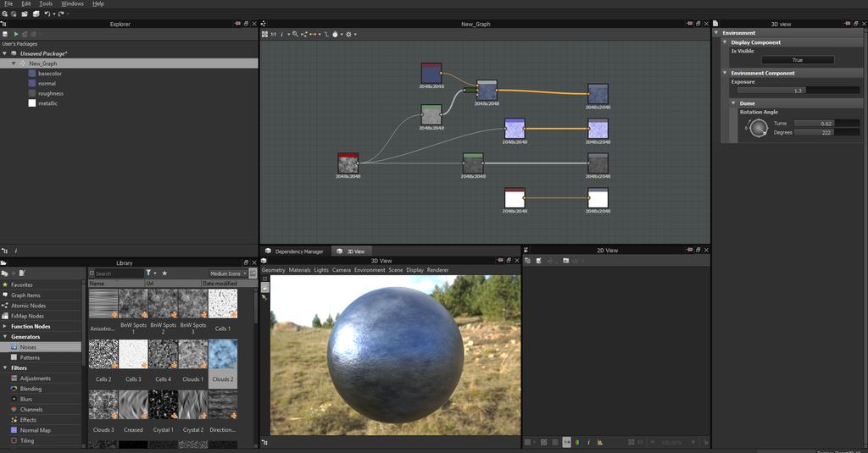Select the red-topped noise source node
868x453 pixels.
point(348,163)
